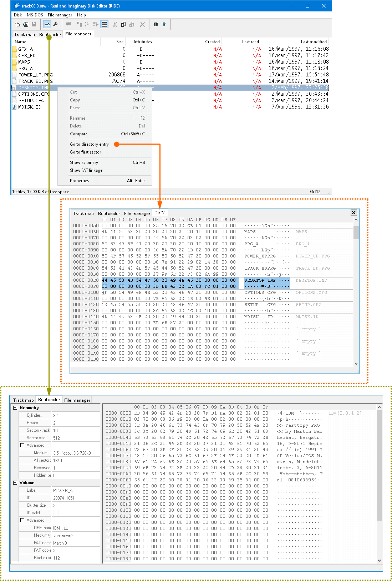This screenshot has height=581, width=392.
Task: Choose Copy in context menu
Action: point(105,100)
